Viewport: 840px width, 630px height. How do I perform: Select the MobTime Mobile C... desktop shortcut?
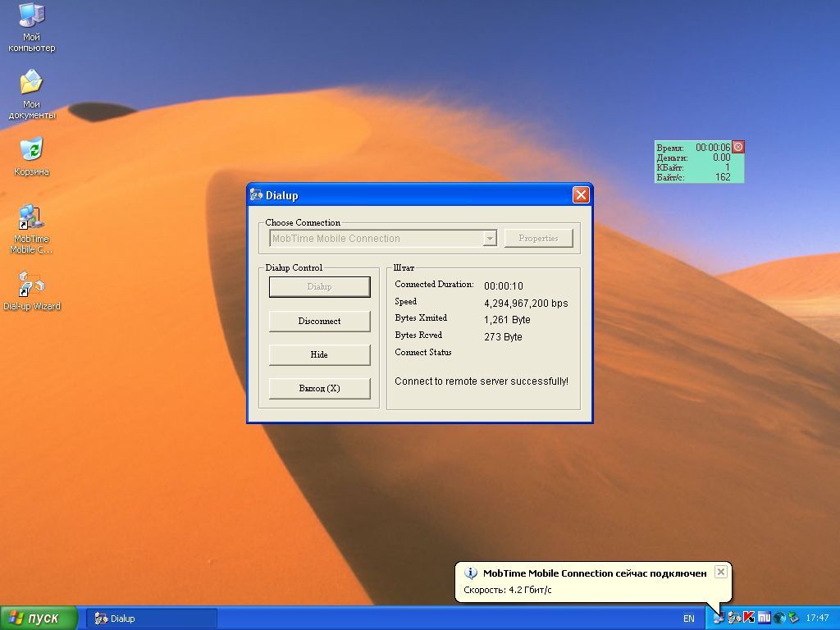pyautogui.click(x=31, y=229)
